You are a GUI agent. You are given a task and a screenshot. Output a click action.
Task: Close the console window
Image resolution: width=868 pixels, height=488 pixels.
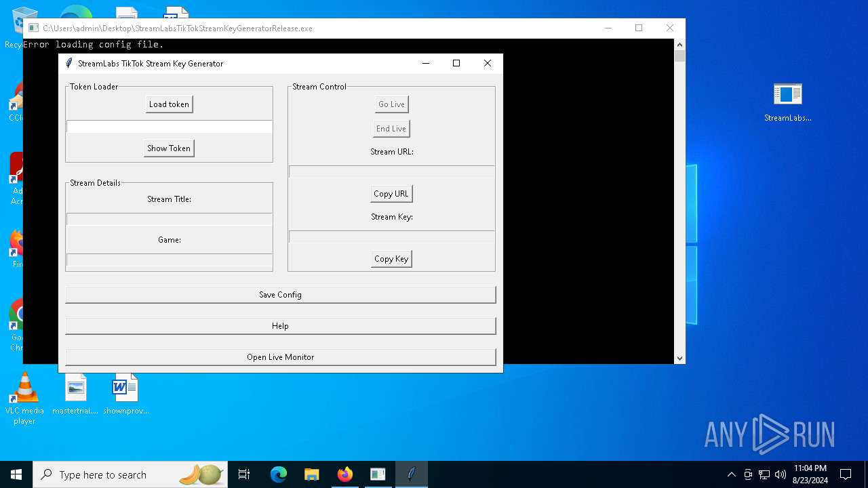(670, 28)
